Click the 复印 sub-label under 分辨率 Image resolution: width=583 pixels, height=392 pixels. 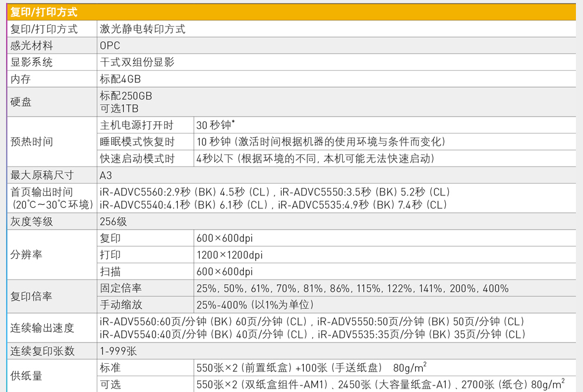(x=110, y=238)
